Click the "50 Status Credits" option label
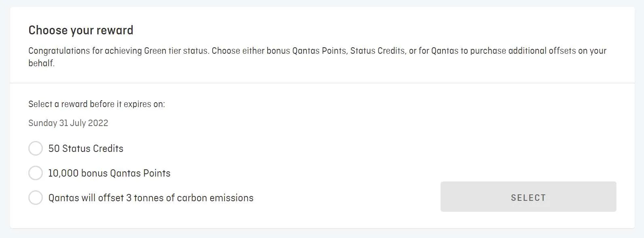Screen dimensions: 644x238 (x=86, y=148)
